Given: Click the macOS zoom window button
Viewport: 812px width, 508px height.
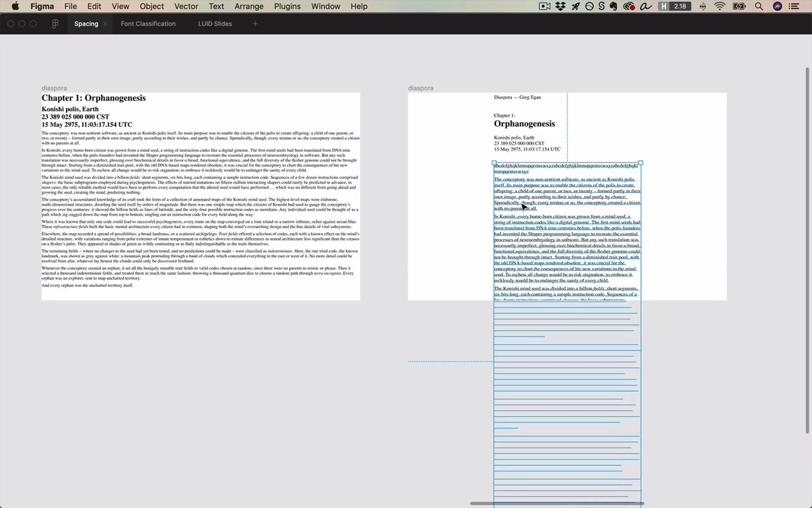Looking at the screenshot, I should pos(34,24).
